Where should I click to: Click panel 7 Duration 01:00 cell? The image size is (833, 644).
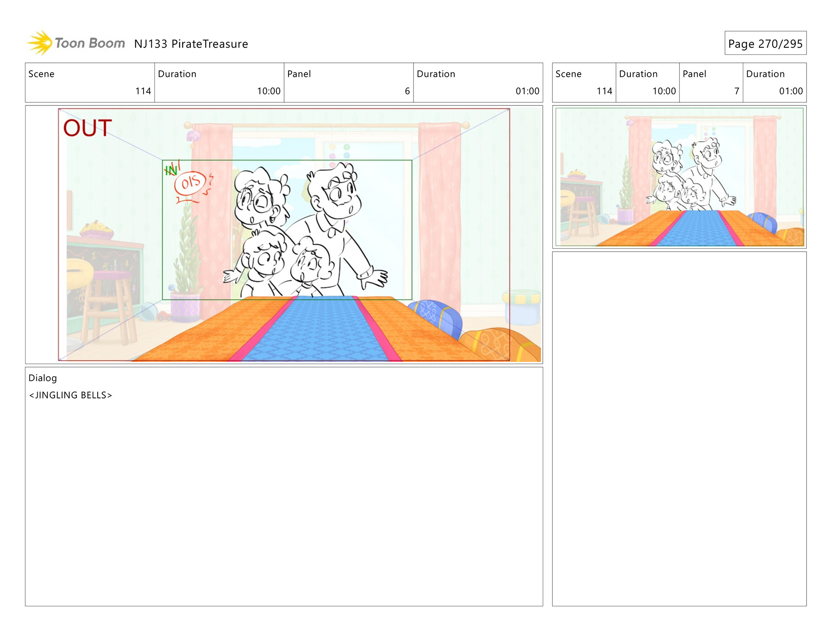(x=774, y=82)
